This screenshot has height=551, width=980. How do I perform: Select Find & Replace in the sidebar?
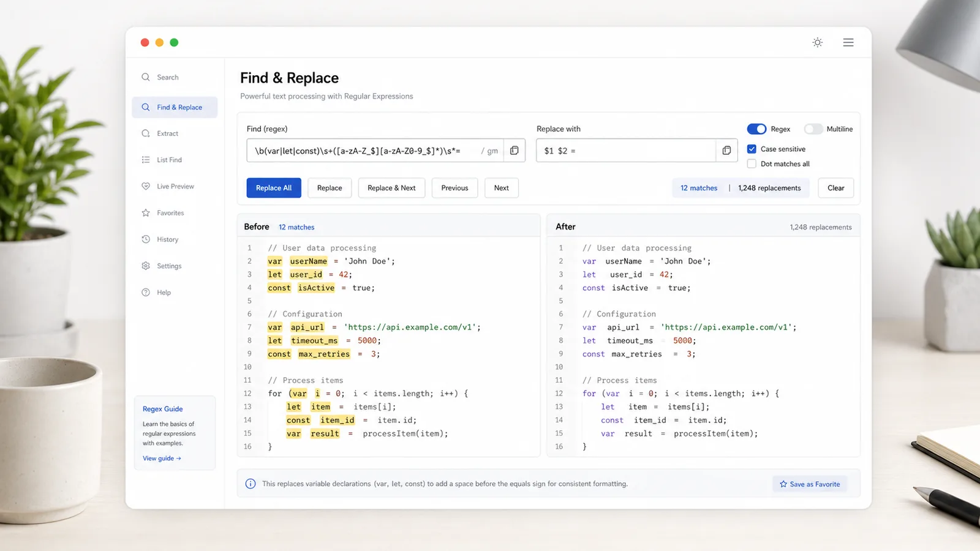[x=175, y=107]
